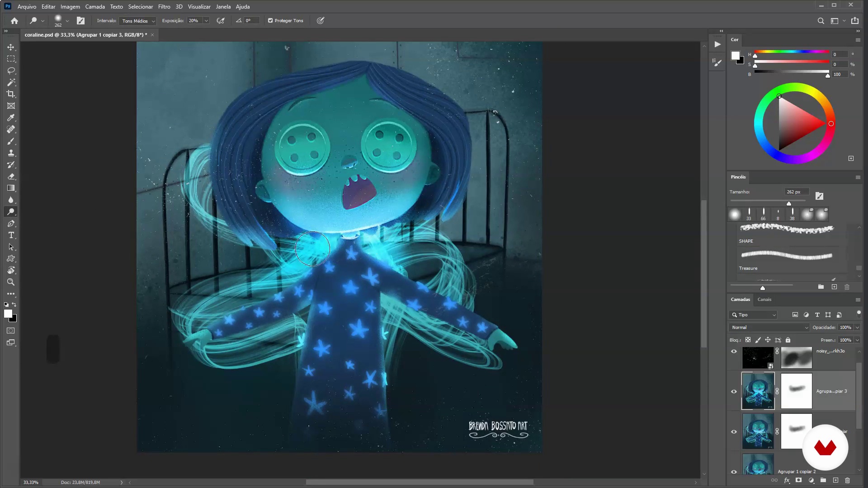The image size is (868, 488).
Task: Select the Blur tool
Action: pos(11,200)
